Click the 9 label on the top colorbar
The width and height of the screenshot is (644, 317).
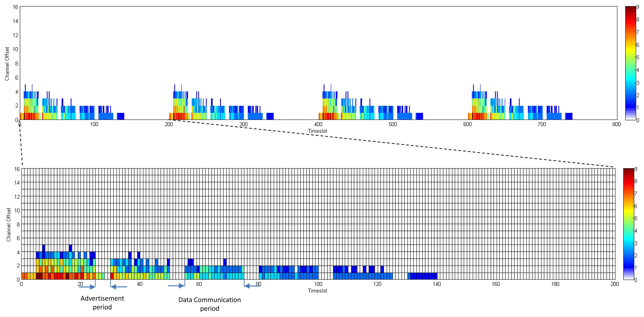(x=638, y=7)
